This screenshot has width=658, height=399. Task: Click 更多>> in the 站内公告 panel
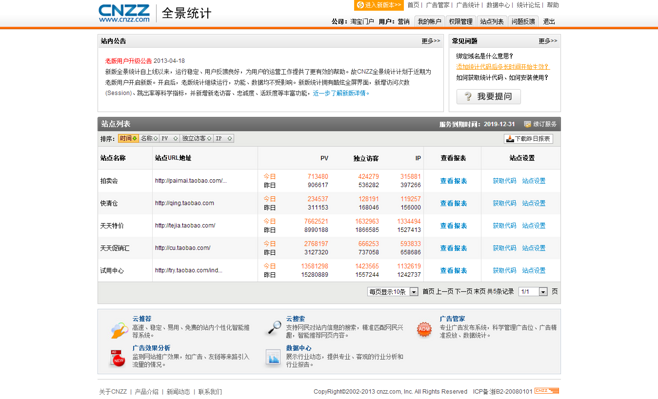(431, 41)
